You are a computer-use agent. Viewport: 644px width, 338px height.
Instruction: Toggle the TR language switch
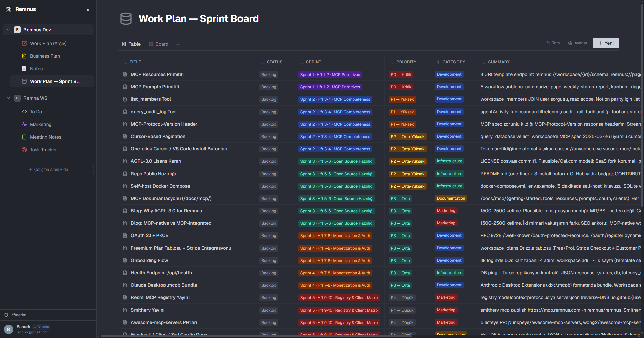point(87,10)
